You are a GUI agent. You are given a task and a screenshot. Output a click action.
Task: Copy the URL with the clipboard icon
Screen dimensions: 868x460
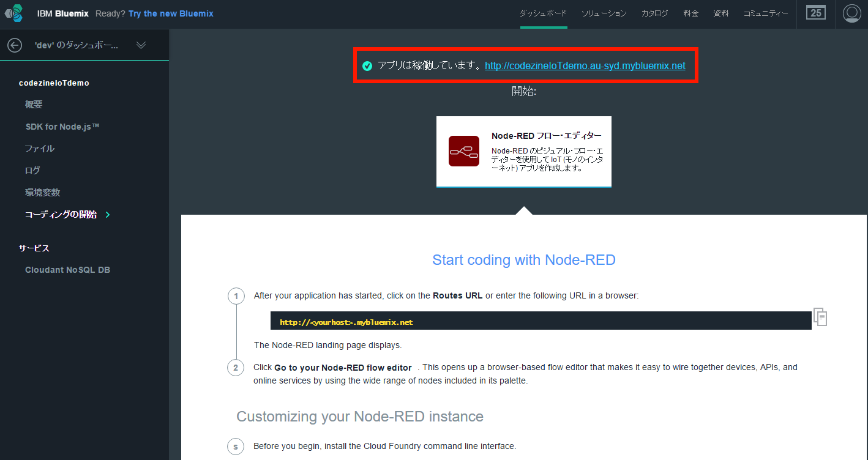click(820, 316)
